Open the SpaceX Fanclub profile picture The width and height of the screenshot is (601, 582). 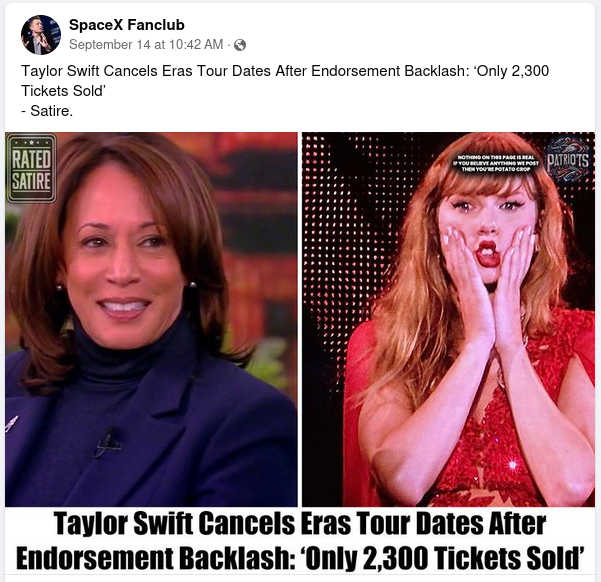[41, 35]
